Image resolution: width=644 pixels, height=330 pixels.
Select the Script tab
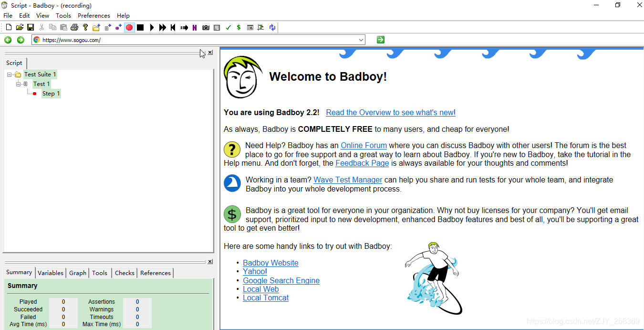14,63
